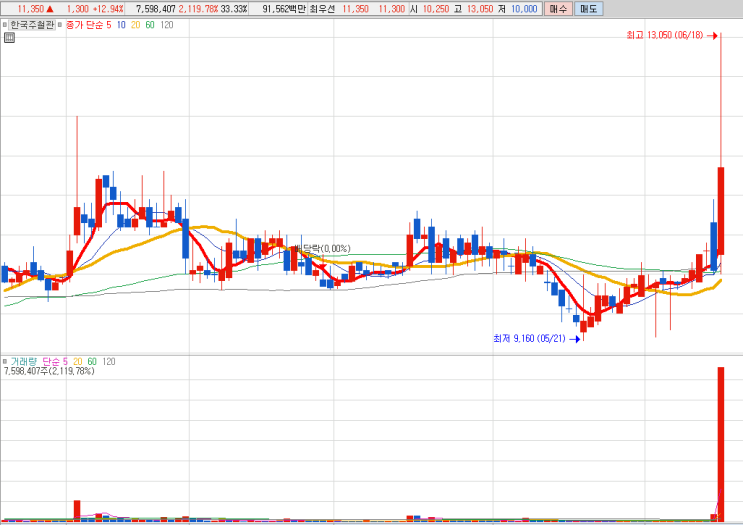This screenshot has height=525, width=743.
Task: Open the small grid icon under 한국주철관
Action: 9,38
